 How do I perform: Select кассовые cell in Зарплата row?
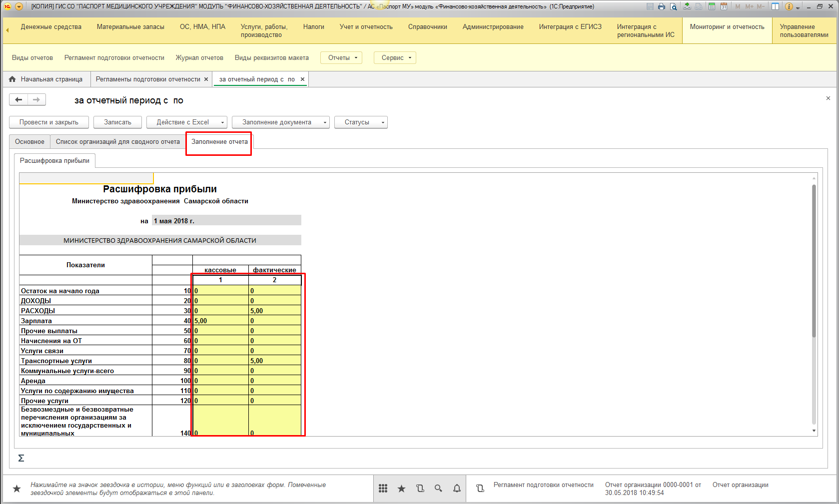pyautogui.click(x=220, y=321)
